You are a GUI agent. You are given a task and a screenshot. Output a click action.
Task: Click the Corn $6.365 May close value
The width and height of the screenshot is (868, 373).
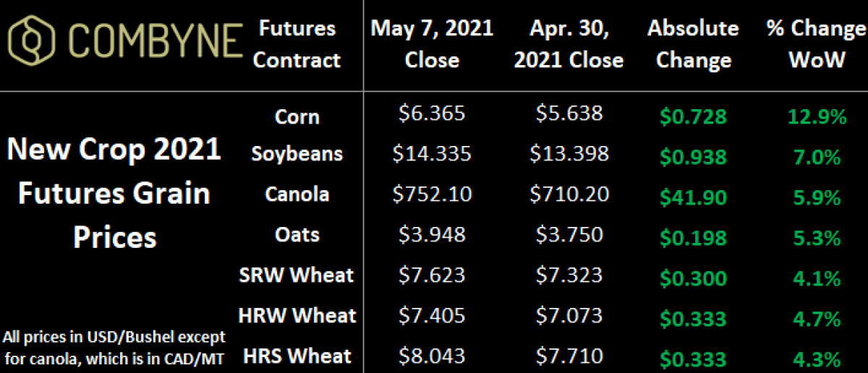point(432,114)
